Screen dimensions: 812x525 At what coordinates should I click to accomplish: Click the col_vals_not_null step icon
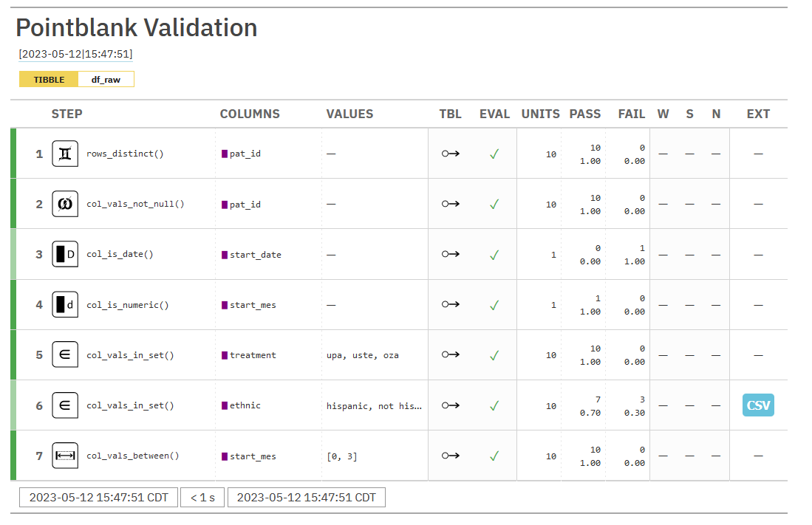tap(65, 204)
